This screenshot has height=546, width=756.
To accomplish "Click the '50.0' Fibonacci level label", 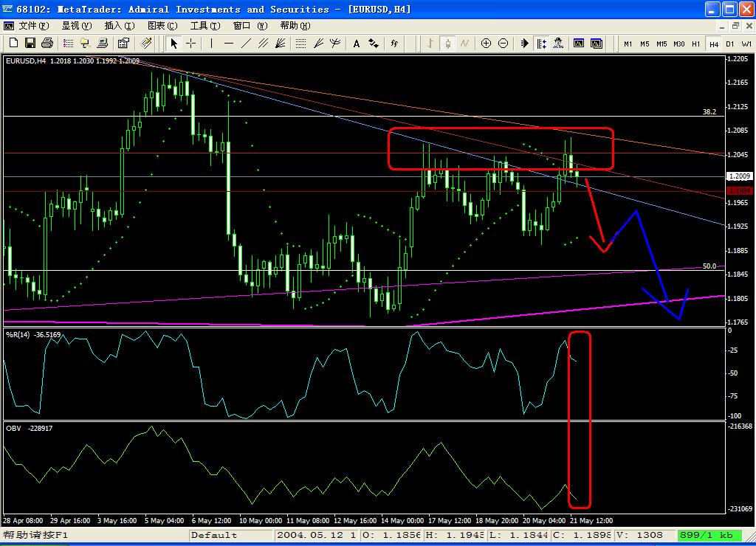I will tap(709, 266).
